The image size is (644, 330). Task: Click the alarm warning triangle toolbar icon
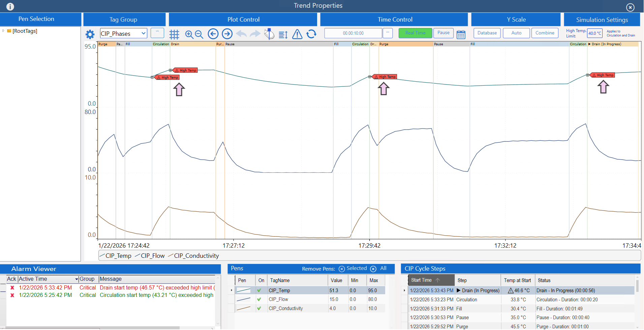(297, 34)
